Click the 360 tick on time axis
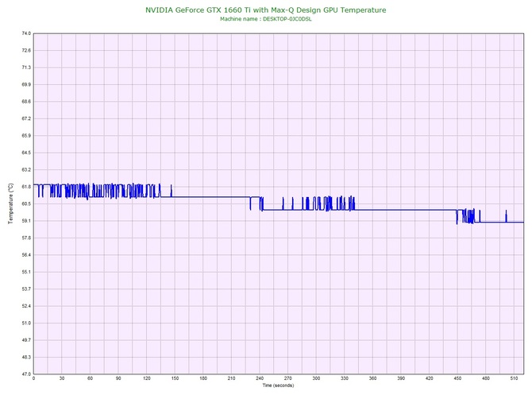Screen dimensions: 532x399 (x=372, y=378)
